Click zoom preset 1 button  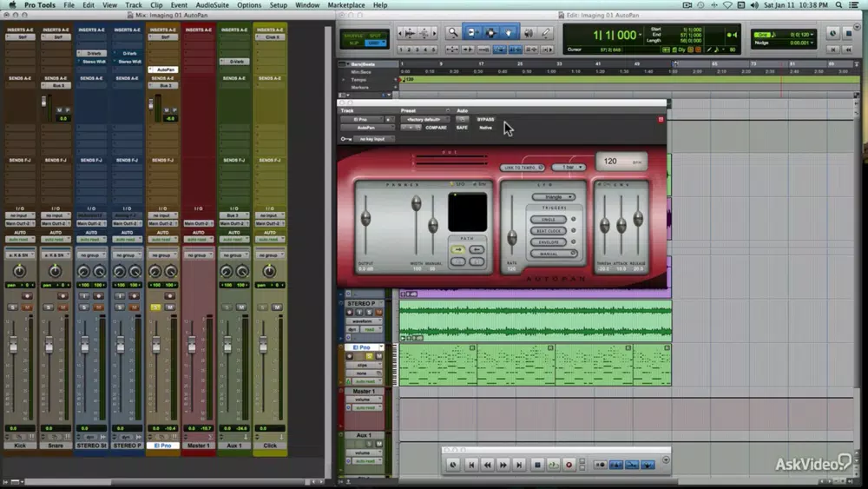point(401,50)
